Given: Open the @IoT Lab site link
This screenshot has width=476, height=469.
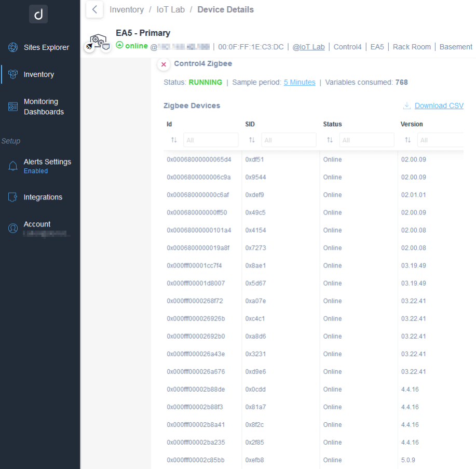Looking at the screenshot, I should (308, 47).
